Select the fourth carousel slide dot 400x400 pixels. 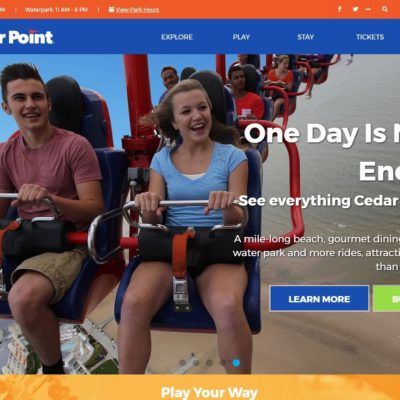[223, 362]
